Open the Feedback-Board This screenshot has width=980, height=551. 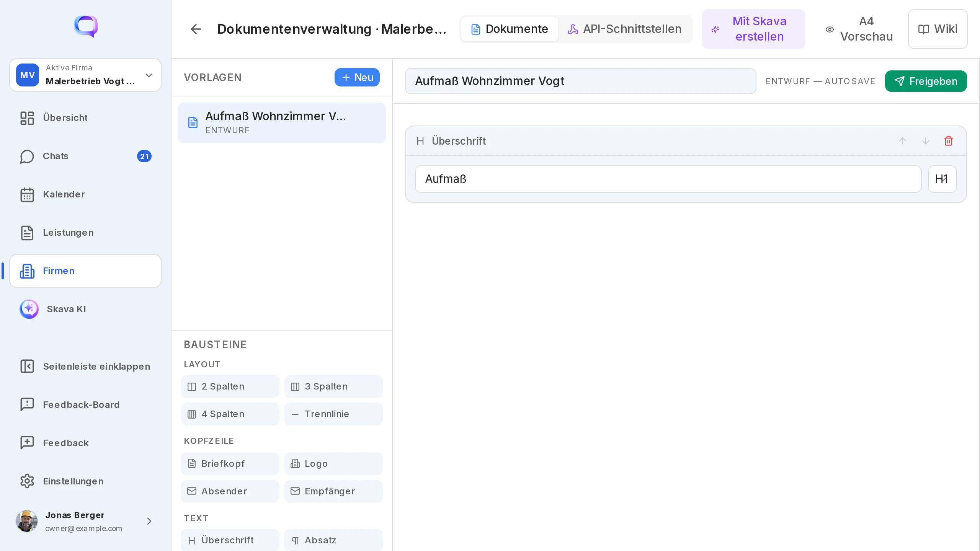pos(85,405)
